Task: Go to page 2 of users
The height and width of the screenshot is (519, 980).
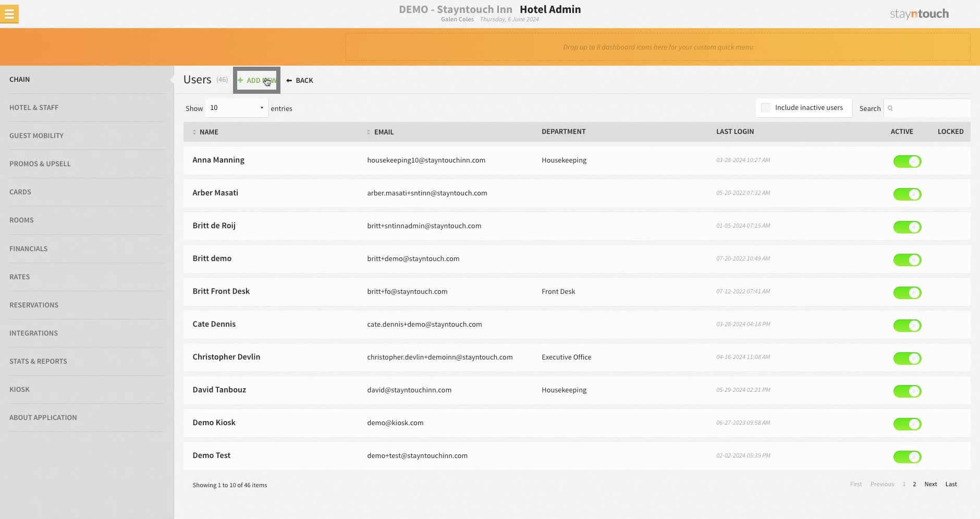Action: (x=914, y=484)
